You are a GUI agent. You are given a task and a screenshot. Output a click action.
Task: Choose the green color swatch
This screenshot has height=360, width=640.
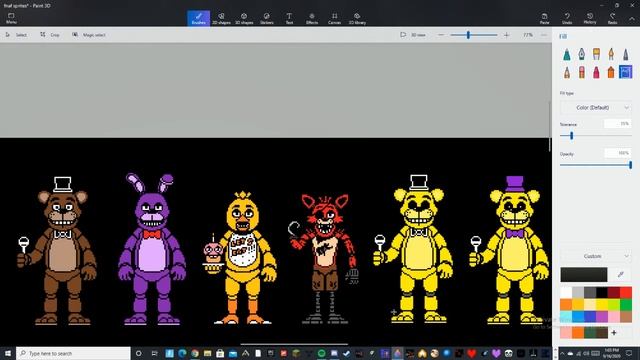626,304
